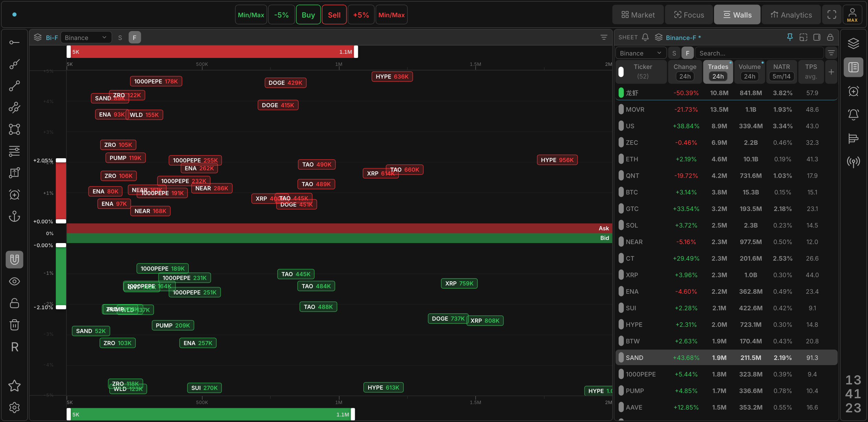Toggle S spot filter in chart header
868x422 pixels.
point(120,38)
